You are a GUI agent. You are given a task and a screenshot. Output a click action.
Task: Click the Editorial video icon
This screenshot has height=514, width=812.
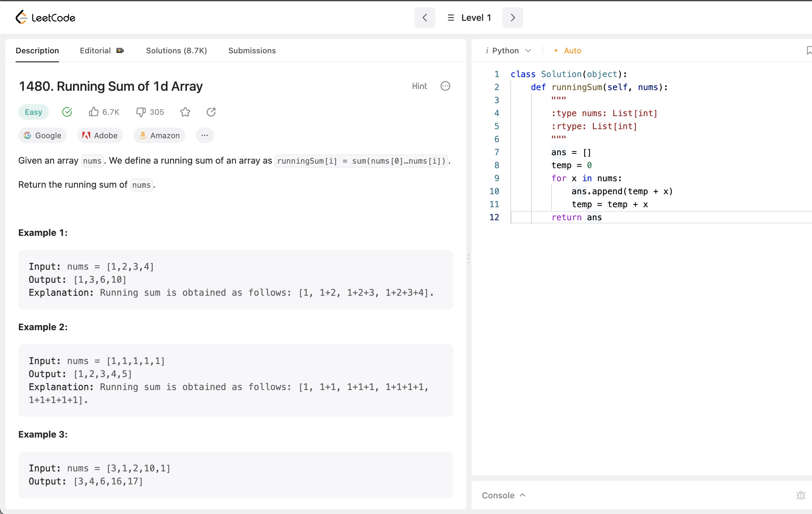[120, 50]
